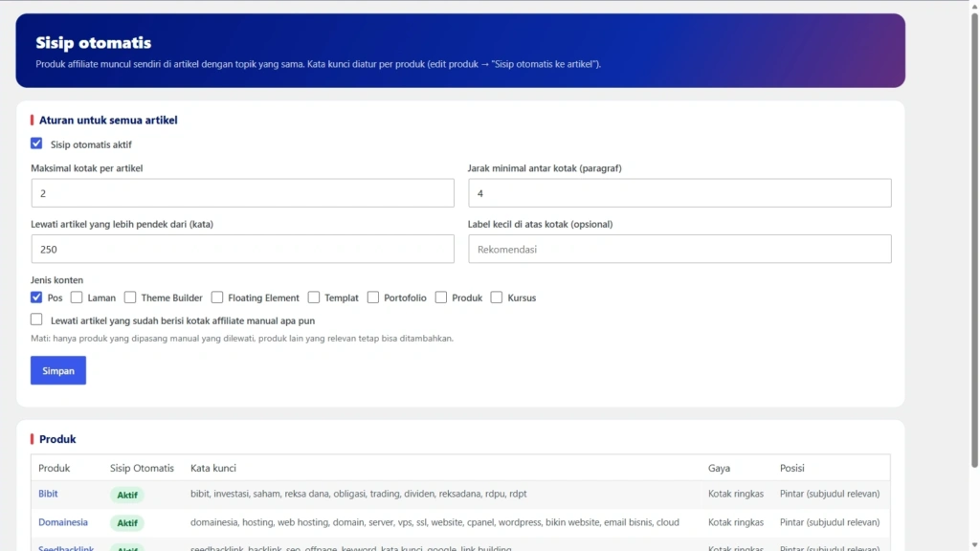Viewport: 980px width, 551px height.
Task: Open the Bibit product link
Action: point(48,494)
